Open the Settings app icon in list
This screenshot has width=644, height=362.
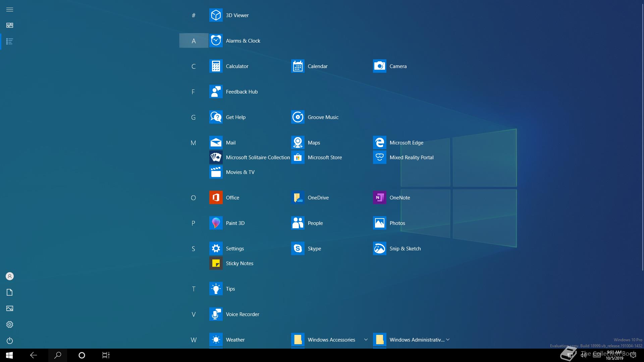(x=216, y=248)
